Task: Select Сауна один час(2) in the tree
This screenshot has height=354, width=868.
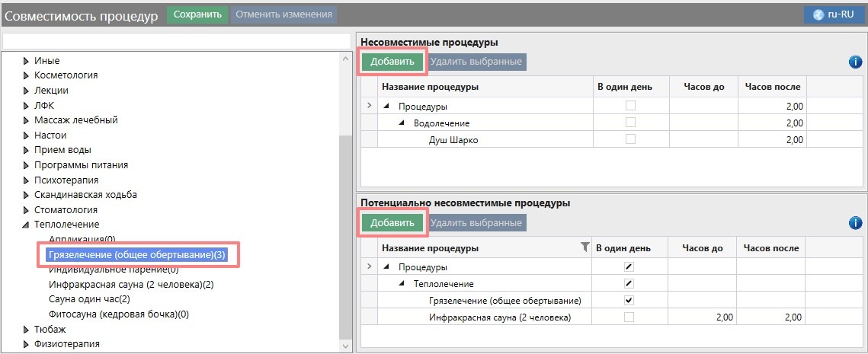Action: pos(89,299)
